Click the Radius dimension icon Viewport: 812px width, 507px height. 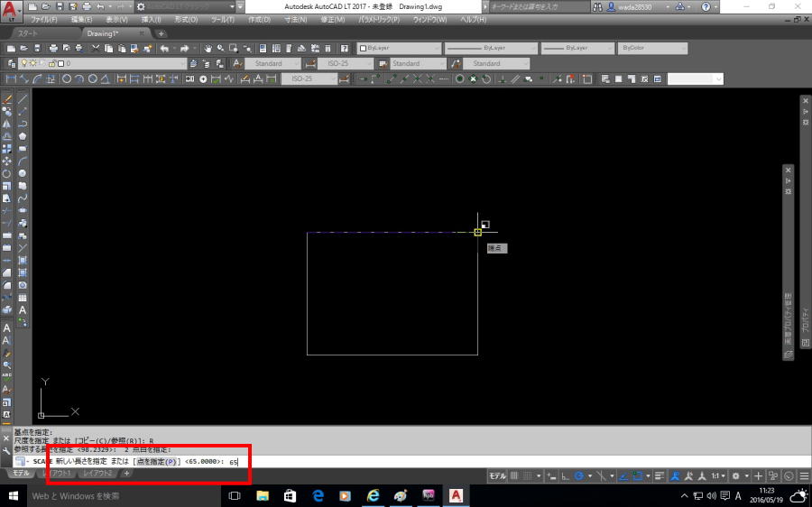66,78
